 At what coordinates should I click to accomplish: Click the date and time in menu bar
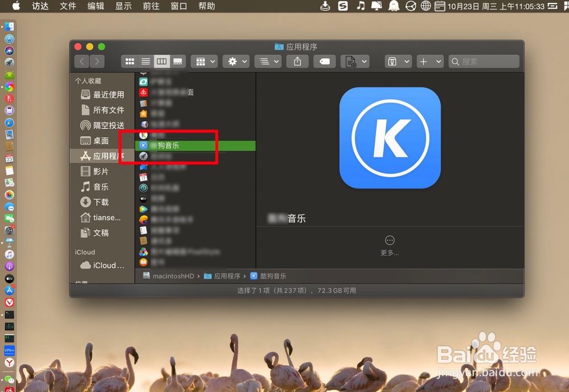(x=496, y=6)
